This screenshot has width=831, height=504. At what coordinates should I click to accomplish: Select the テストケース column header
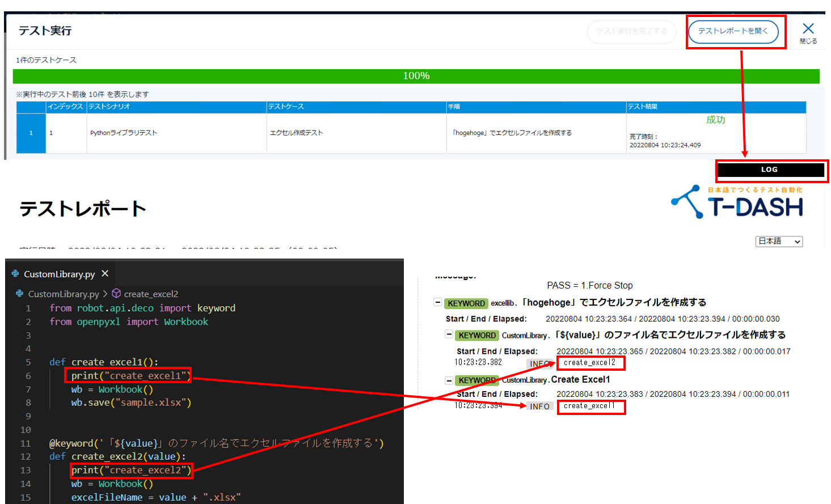[356, 107]
